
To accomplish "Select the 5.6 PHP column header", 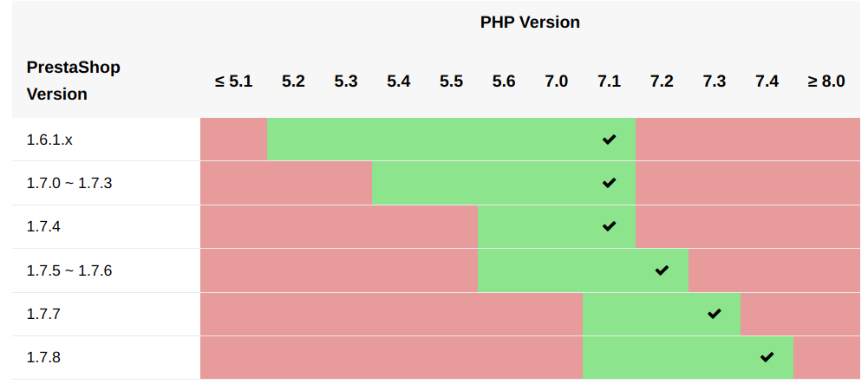I will coord(504,81).
